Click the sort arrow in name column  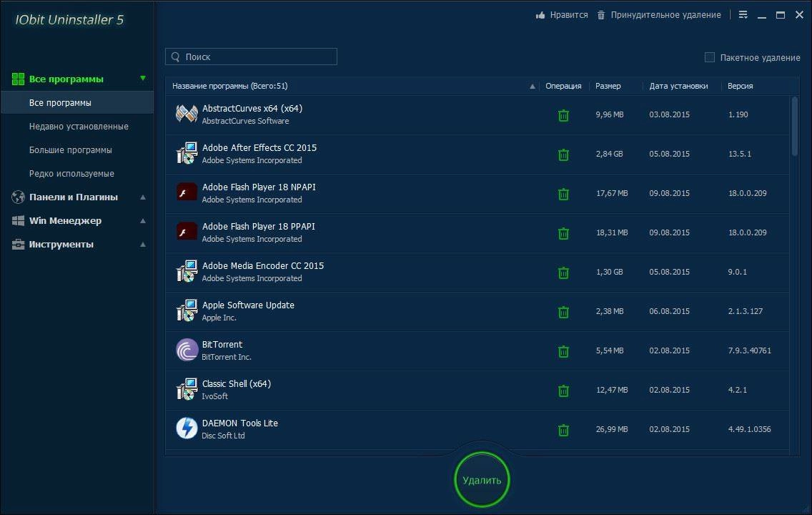(x=533, y=87)
